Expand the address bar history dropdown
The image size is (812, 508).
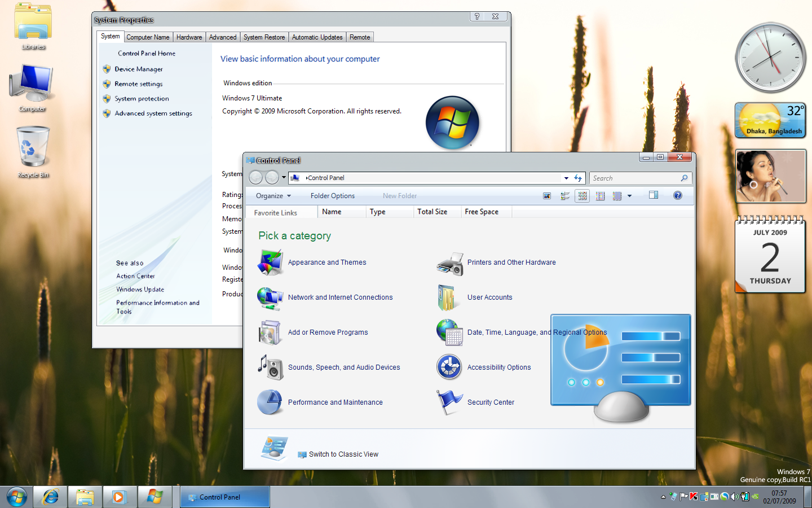pyautogui.click(x=566, y=178)
